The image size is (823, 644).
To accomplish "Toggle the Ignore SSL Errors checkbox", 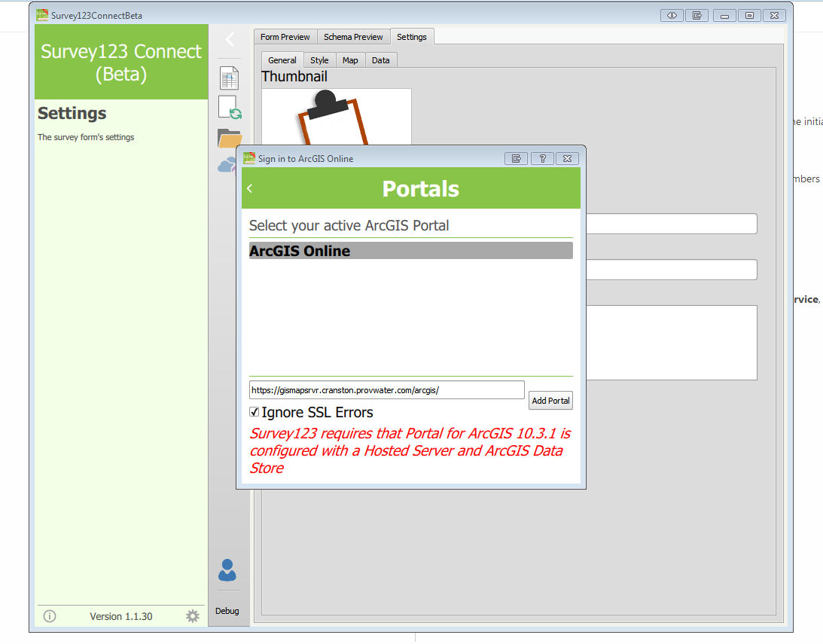I will (254, 412).
